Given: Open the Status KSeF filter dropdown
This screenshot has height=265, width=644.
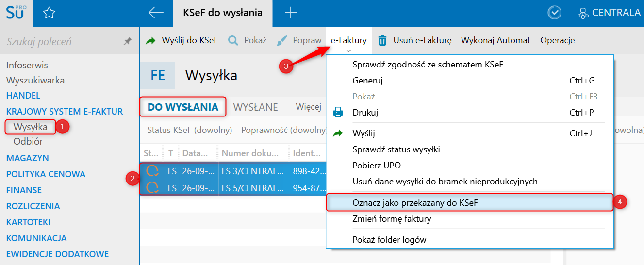Looking at the screenshot, I should coord(190,130).
